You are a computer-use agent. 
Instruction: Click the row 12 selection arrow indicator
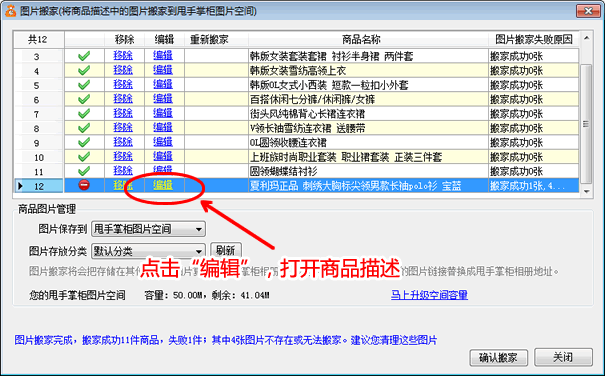20,186
